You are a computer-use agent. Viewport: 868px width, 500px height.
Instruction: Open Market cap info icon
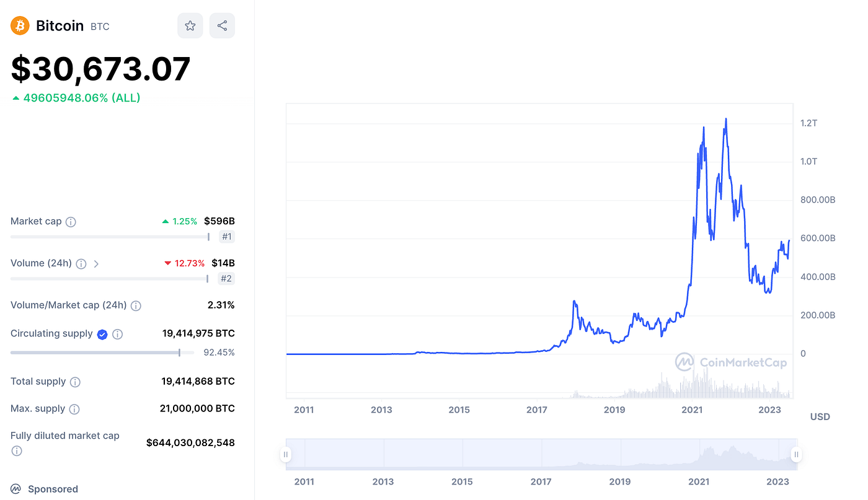(71, 222)
